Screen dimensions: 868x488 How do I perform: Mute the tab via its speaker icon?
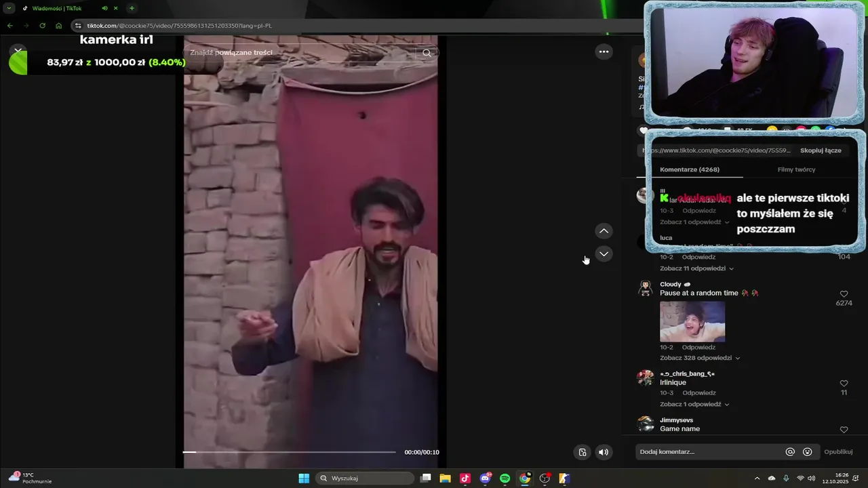[x=104, y=8]
